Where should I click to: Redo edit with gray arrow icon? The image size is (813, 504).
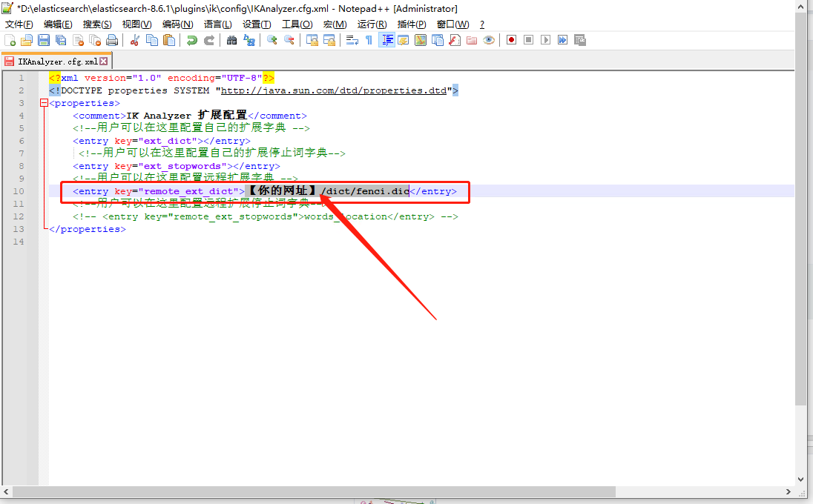point(209,41)
